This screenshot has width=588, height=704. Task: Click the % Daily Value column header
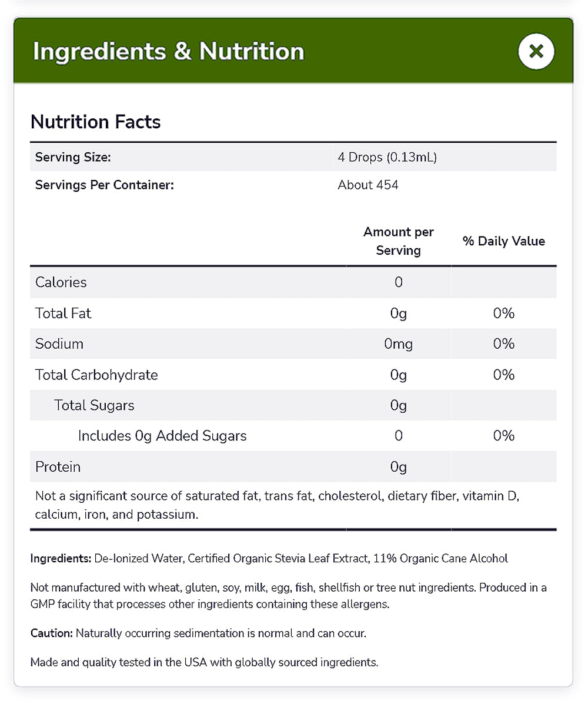503,241
